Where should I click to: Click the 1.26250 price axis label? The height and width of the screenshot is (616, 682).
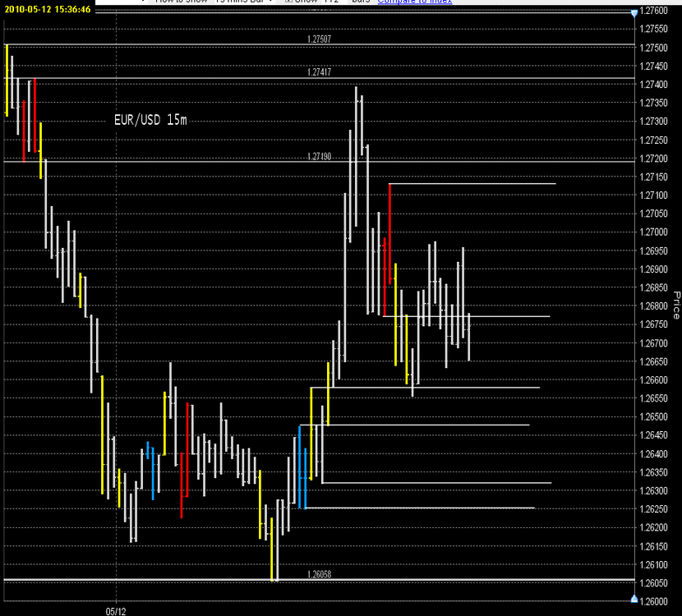pos(654,509)
